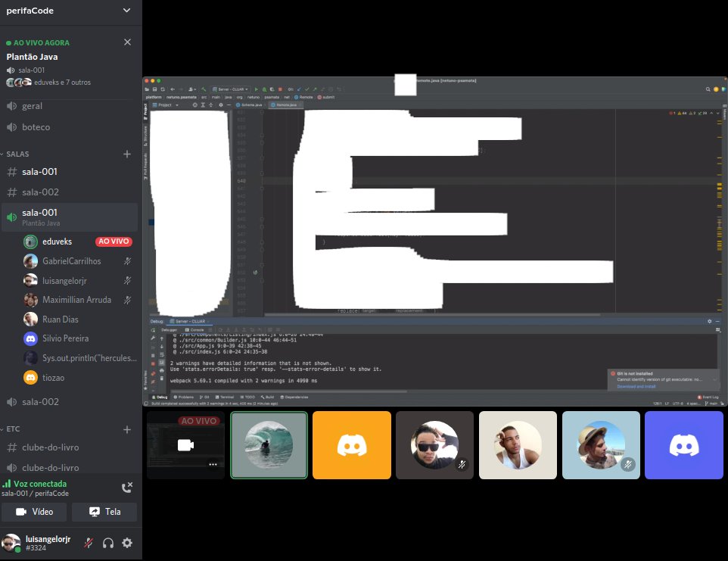Open the sala-001 text channel

70,172
